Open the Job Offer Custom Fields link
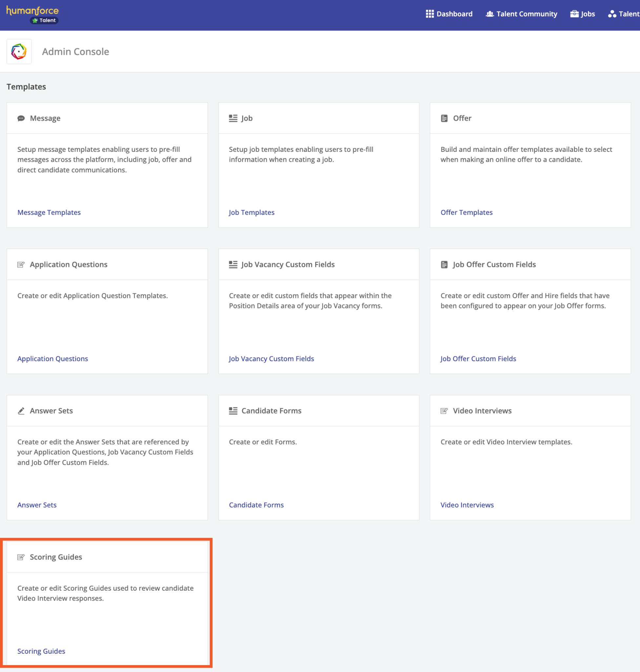Image resolution: width=640 pixels, height=672 pixels. (478, 359)
